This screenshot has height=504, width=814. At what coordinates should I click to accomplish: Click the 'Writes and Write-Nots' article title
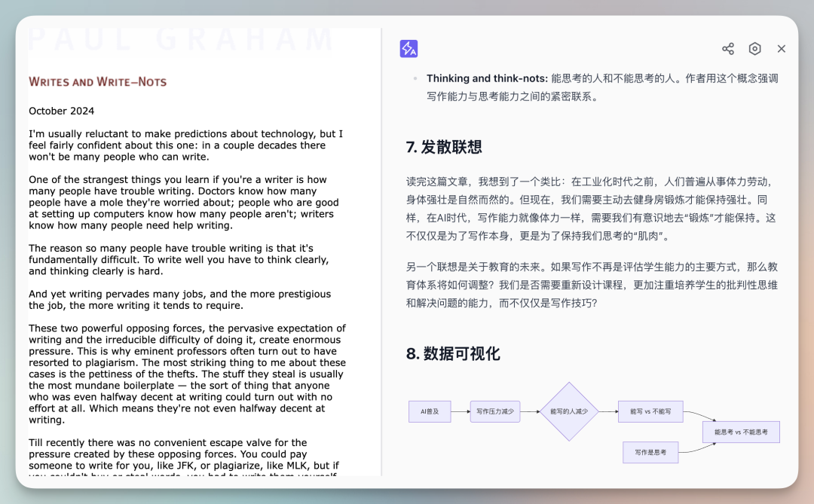[97, 82]
